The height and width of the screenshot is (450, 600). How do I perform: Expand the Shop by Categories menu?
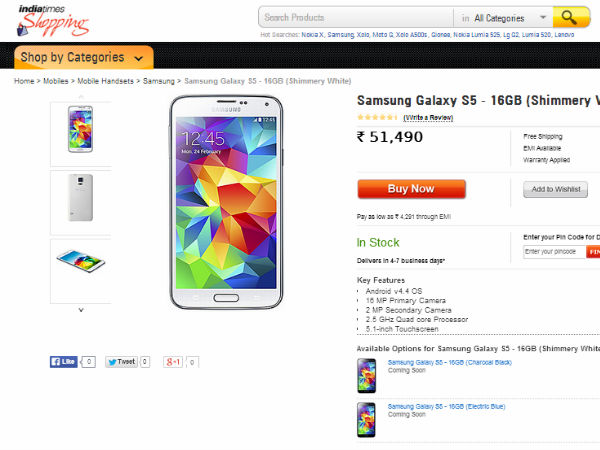(x=84, y=57)
